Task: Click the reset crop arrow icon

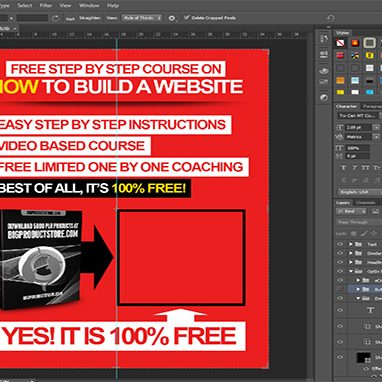Action: [330, 18]
